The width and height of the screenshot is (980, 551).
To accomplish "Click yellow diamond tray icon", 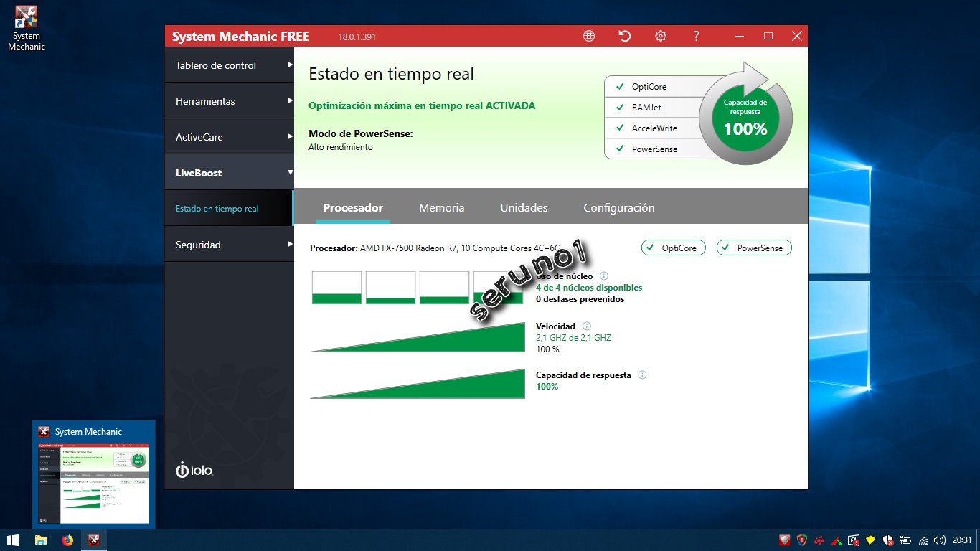I will tap(871, 540).
